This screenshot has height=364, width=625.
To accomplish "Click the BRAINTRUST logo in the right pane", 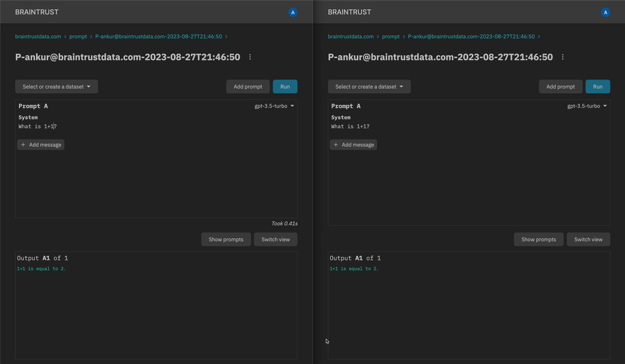I will click(x=350, y=12).
